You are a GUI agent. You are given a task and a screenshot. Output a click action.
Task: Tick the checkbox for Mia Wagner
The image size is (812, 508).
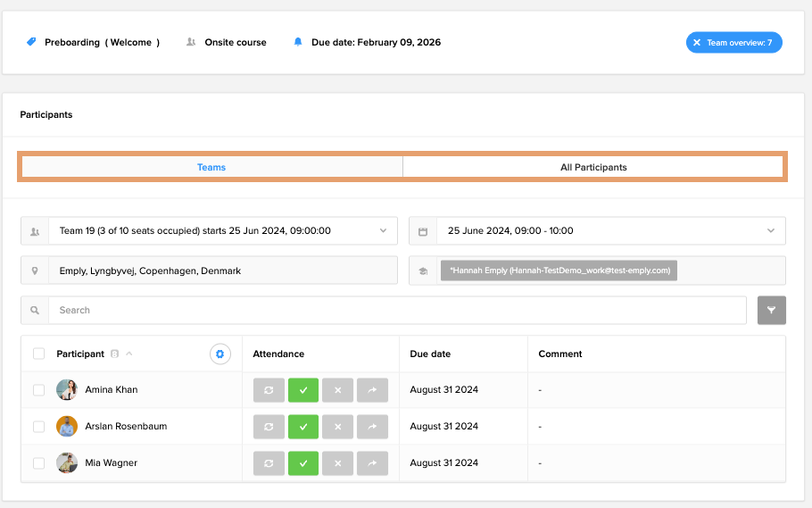[x=38, y=463]
